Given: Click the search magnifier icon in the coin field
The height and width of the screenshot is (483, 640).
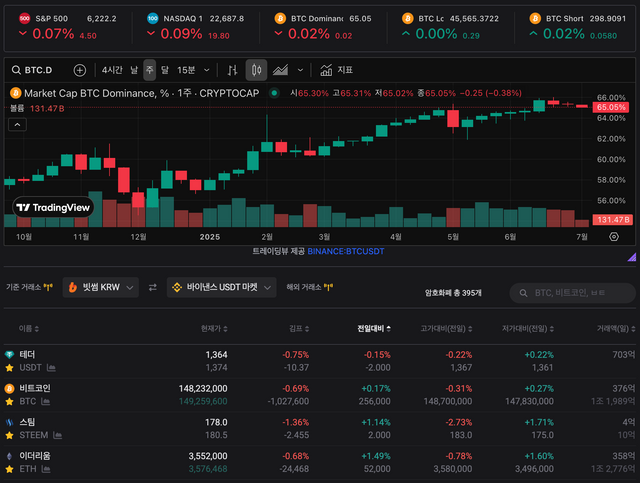Looking at the screenshot, I should (x=523, y=293).
